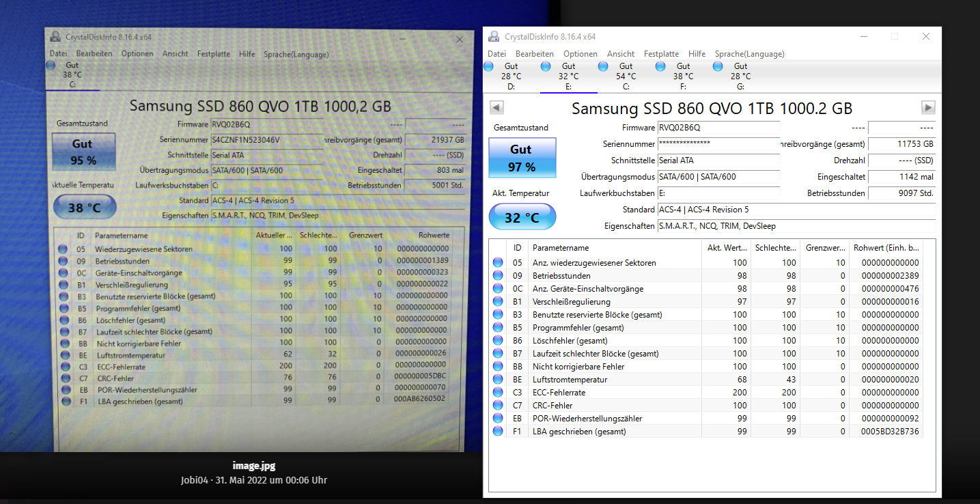Click status orb for F1 LBA geschrieben row
Viewport: 980px width, 504px height.
[498, 431]
